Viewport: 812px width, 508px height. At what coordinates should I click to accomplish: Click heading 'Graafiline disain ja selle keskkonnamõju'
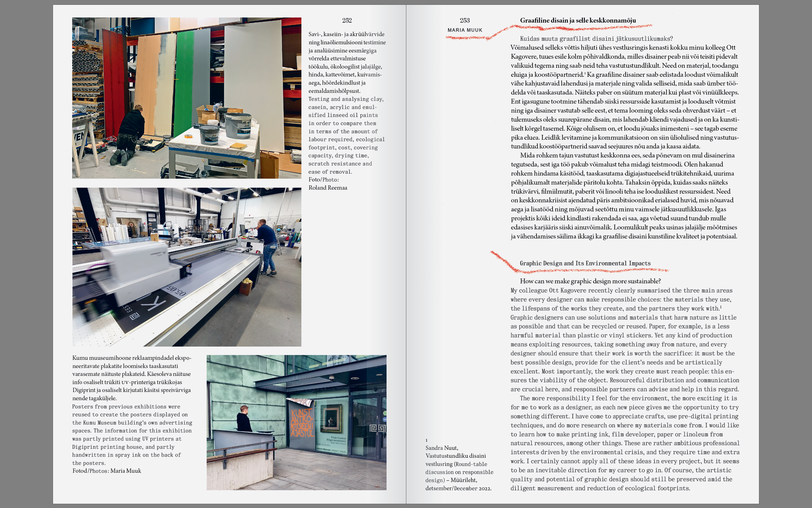point(578,21)
